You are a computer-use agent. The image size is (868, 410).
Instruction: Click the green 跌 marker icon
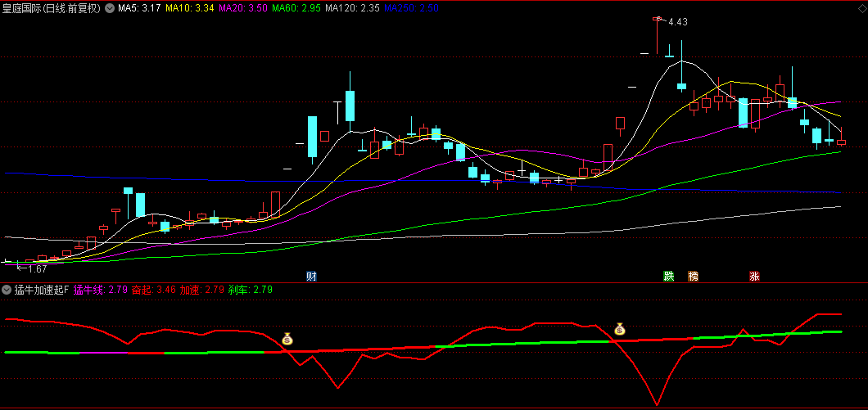669,276
